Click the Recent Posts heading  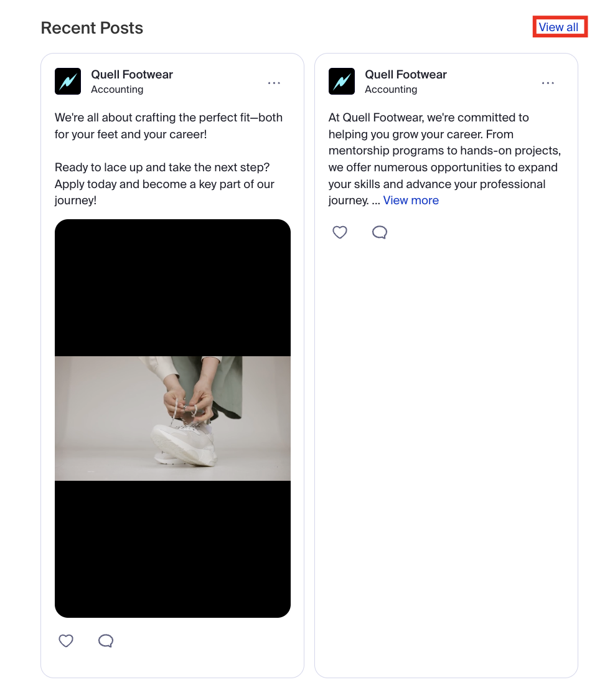[92, 27]
